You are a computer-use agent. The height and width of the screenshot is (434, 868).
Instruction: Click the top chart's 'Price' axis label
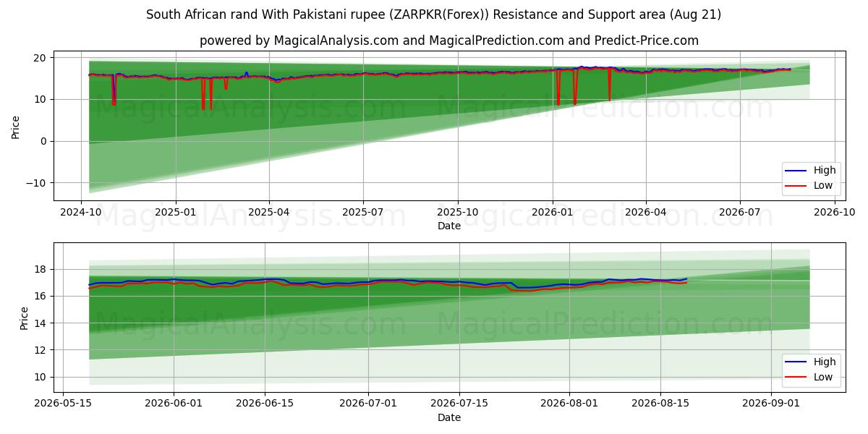pos(16,127)
